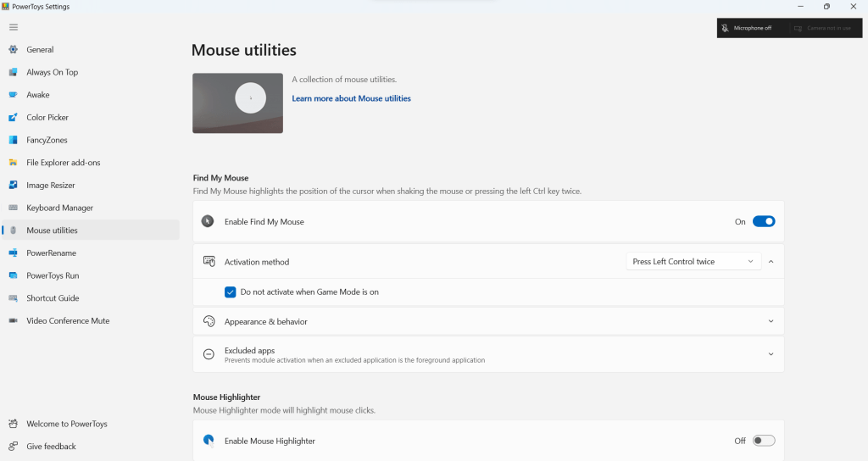Click the Shortcut Guide icon
Screen dimensions: 868x461
pos(14,297)
